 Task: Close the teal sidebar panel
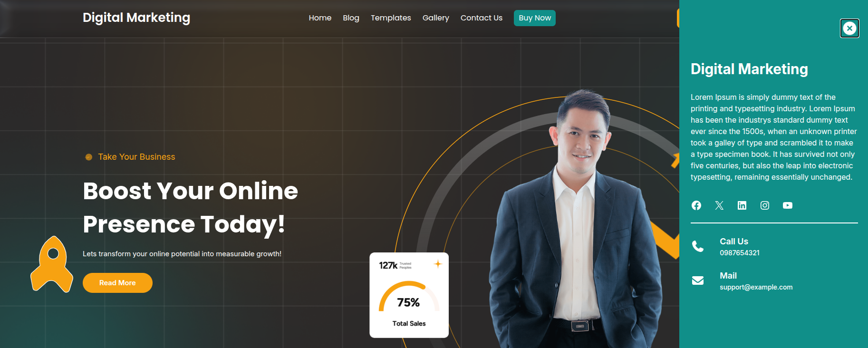[849, 29]
